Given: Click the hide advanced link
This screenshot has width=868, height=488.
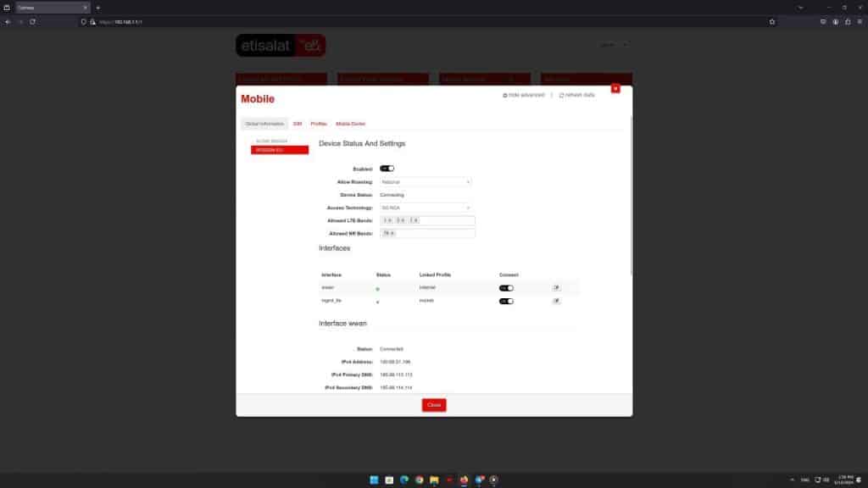Looking at the screenshot, I should tap(524, 95).
